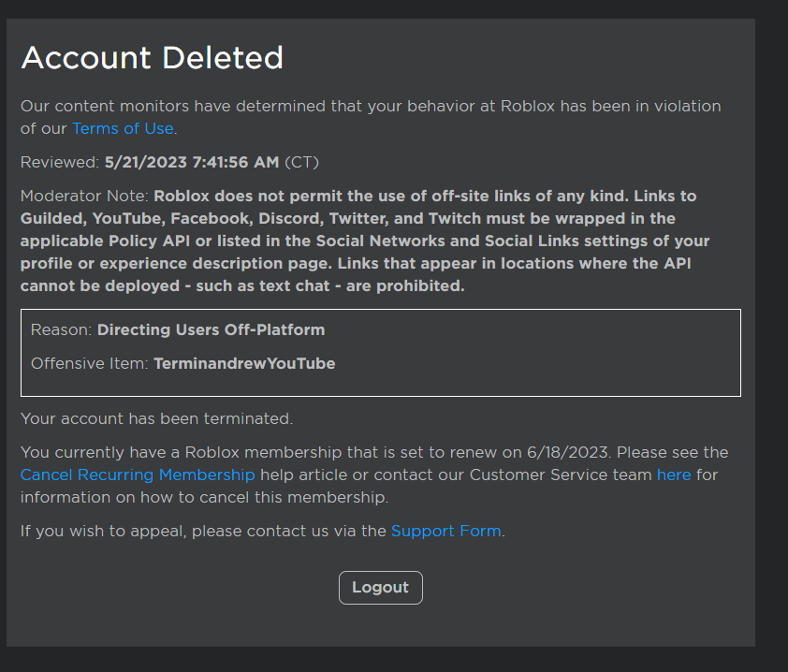
Task: Click the 'Reason:' label
Action: point(62,330)
